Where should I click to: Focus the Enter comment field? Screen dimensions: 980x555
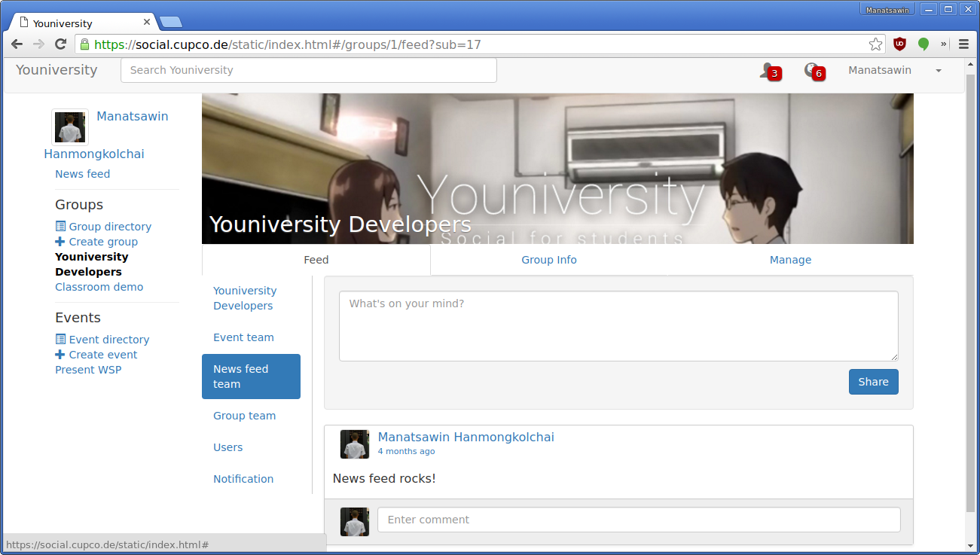tap(639, 520)
